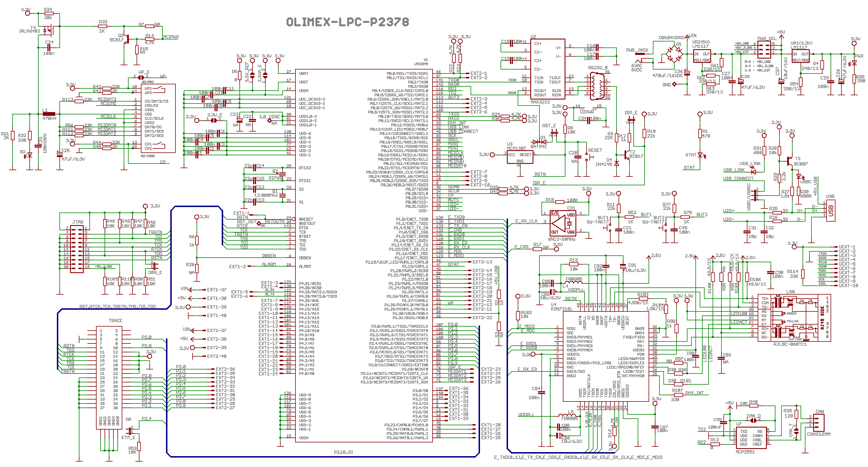Select the CAN_D jumper label
Viewport: 868px width, 467px height.
(754, 416)
